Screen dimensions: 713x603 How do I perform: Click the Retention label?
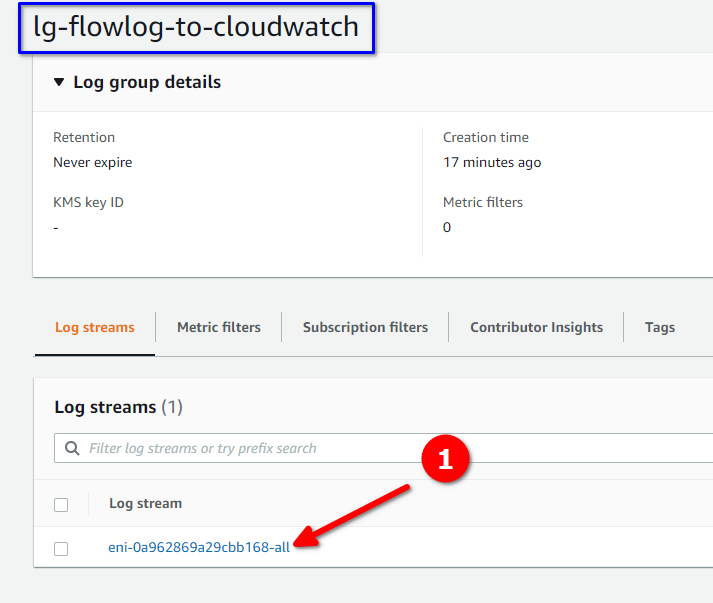pyautogui.click(x=84, y=137)
